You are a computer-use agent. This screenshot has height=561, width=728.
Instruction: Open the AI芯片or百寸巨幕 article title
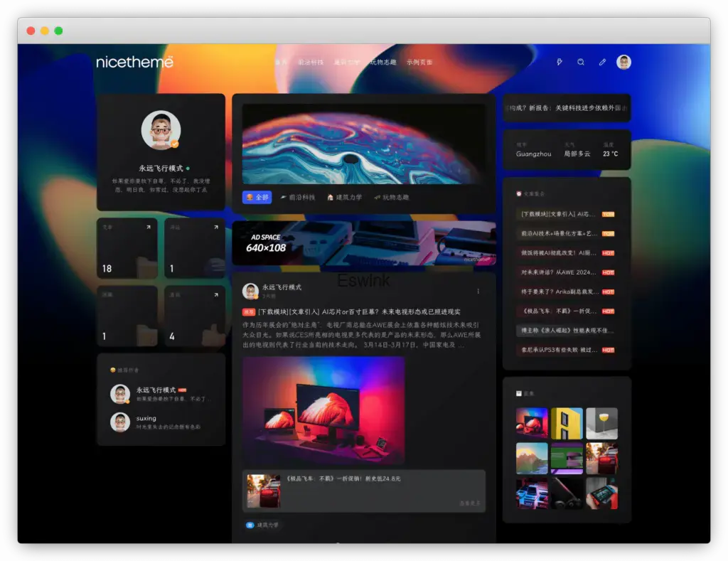click(x=358, y=311)
